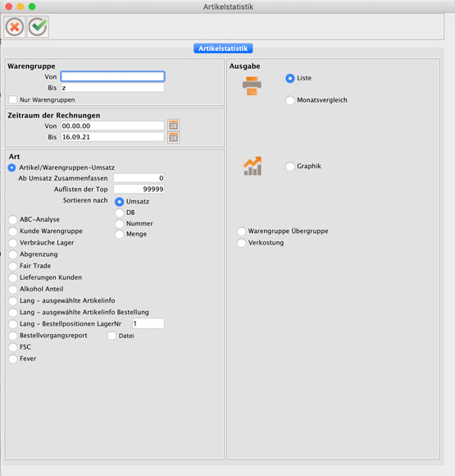This screenshot has height=476, width=455.
Task: Minimize window with yellow title button
Action: tap(20, 7)
